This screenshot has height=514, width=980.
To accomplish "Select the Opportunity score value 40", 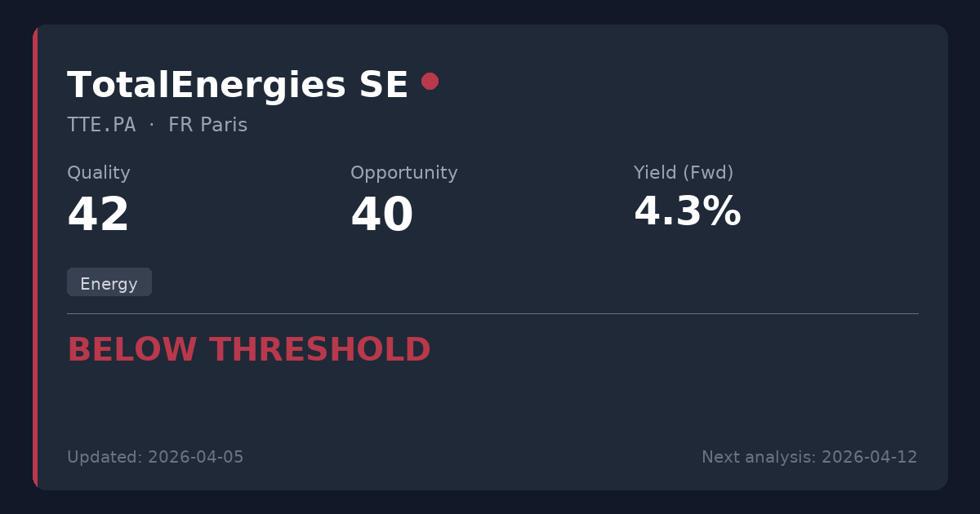I will [x=381, y=215].
